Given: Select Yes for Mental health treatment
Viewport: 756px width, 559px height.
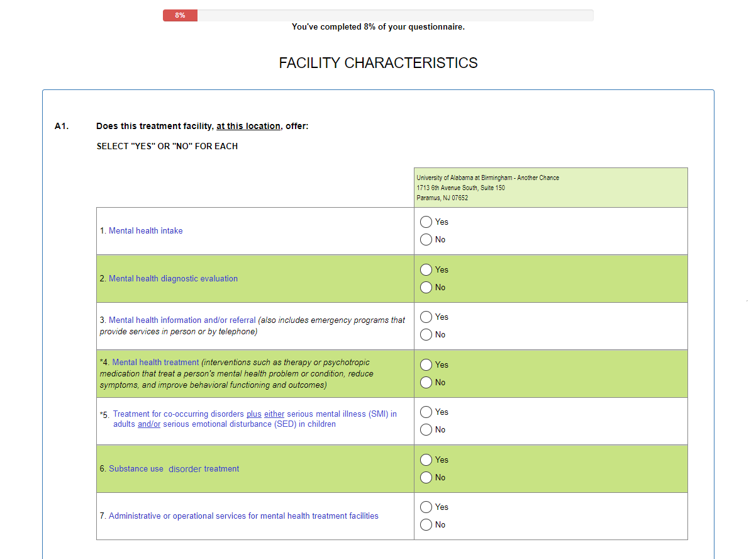Looking at the screenshot, I should pos(426,364).
